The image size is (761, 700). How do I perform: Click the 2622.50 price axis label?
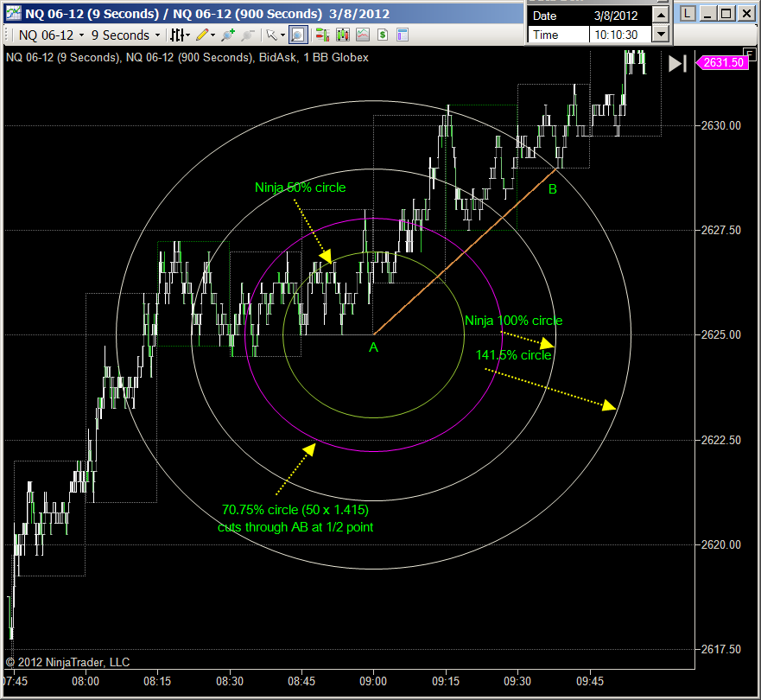click(x=720, y=440)
